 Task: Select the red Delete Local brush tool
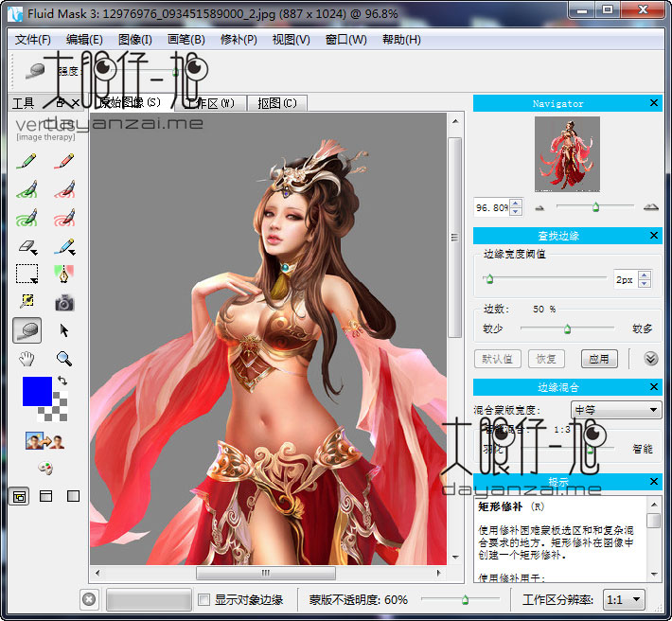pos(64,189)
